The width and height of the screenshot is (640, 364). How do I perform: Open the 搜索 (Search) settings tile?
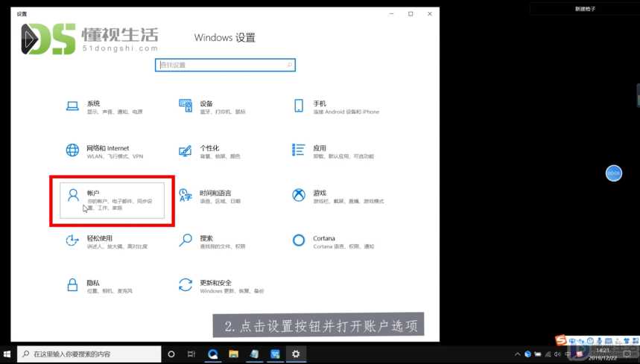coord(212,242)
